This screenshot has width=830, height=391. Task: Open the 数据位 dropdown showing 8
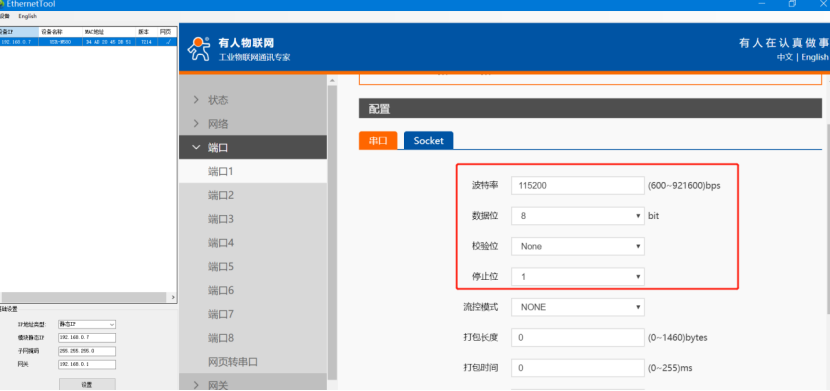(578, 216)
